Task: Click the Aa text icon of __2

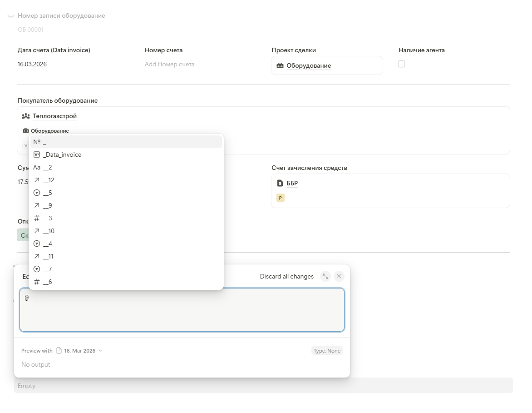Action: tap(37, 168)
